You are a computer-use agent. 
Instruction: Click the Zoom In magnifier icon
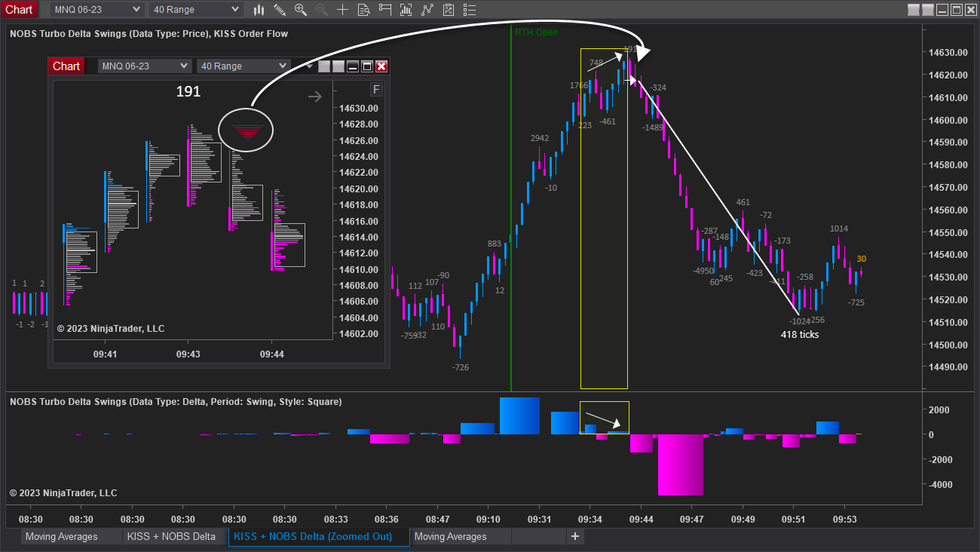(x=301, y=10)
